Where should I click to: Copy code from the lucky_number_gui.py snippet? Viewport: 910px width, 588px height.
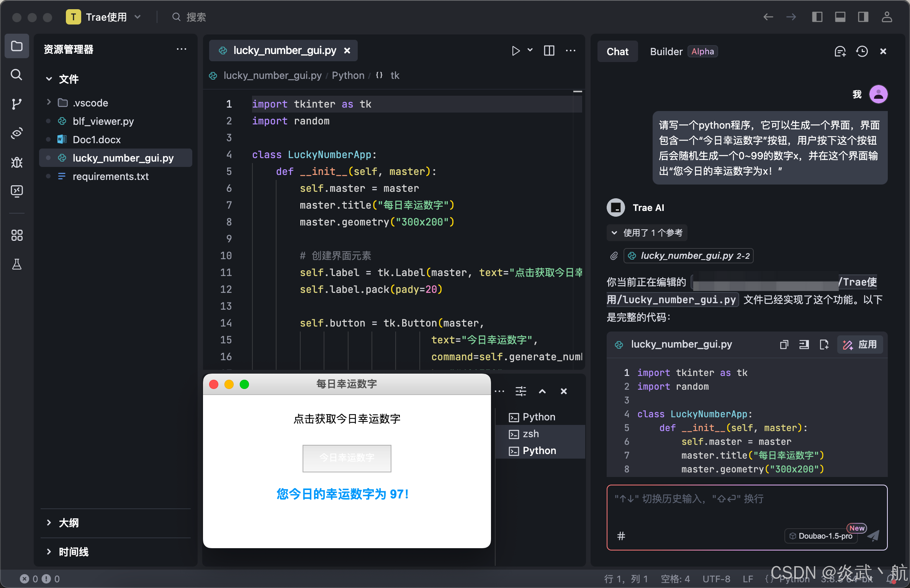pyautogui.click(x=784, y=345)
